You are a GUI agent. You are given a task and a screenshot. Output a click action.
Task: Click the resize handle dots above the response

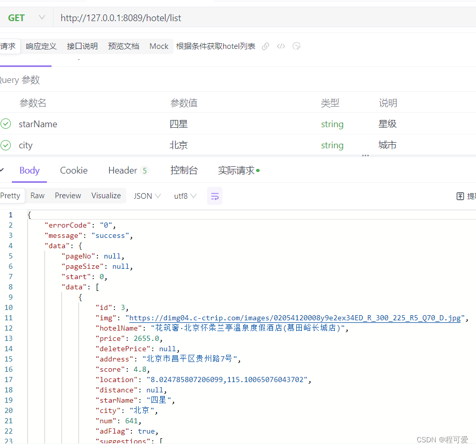click(x=365, y=156)
